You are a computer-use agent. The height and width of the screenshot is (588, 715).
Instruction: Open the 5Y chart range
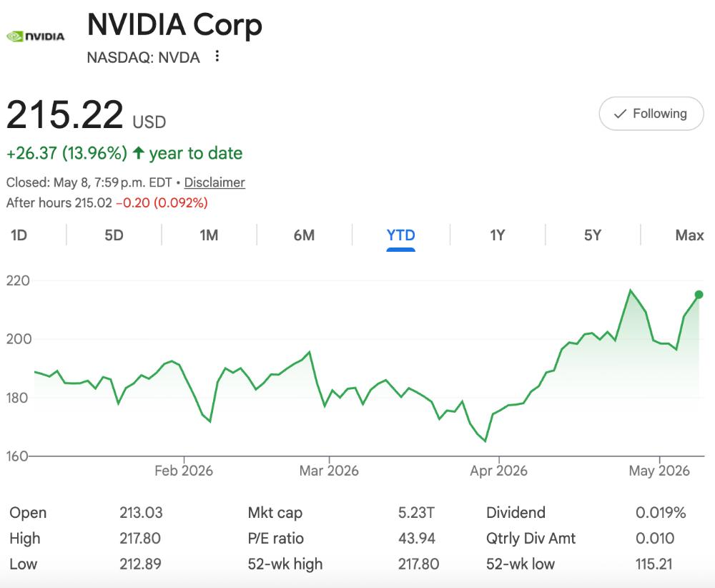tap(593, 235)
